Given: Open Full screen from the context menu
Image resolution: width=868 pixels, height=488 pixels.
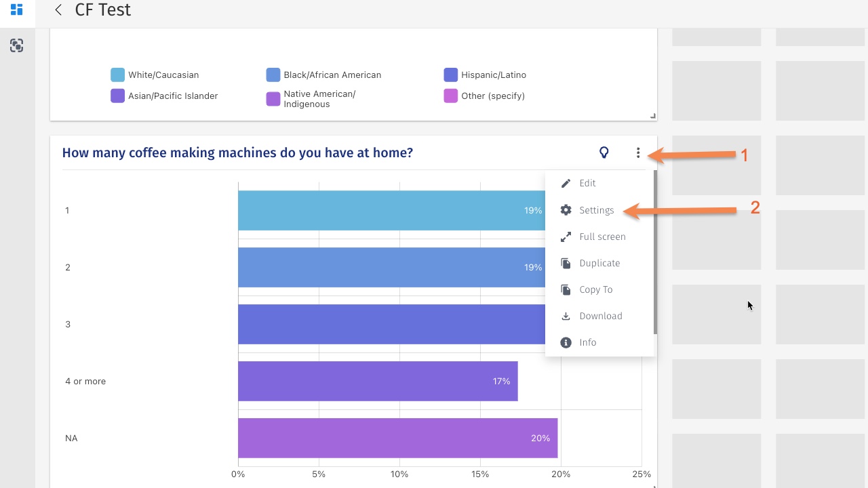Looking at the screenshot, I should pos(602,237).
